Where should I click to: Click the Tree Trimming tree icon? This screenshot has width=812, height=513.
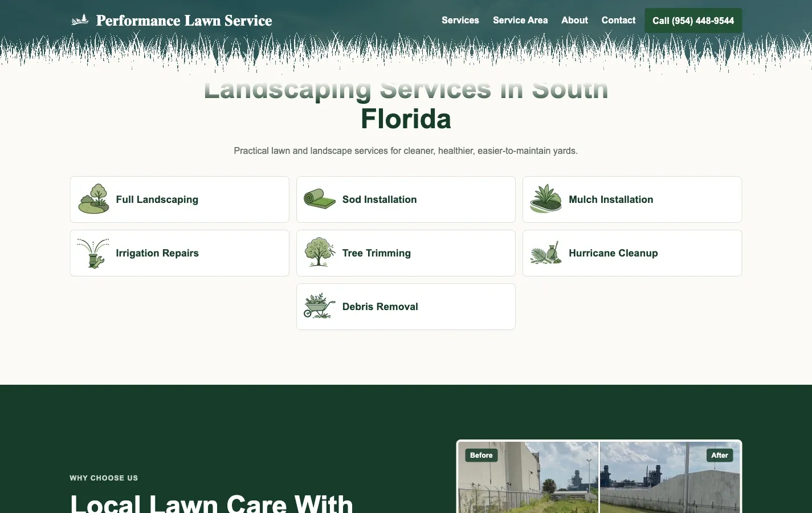pyautogui.click(x=320, y=253)
